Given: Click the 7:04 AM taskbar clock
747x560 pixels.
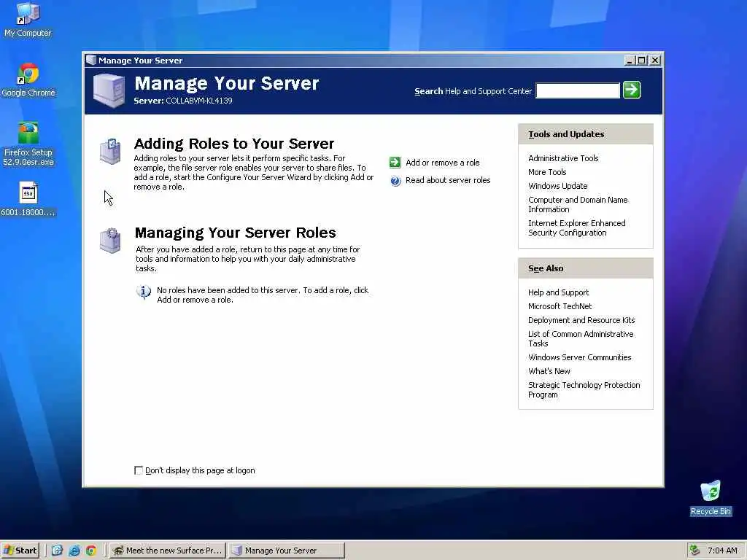Looking at the screenshot, I should pyautogui.click(x=722, y=551).
